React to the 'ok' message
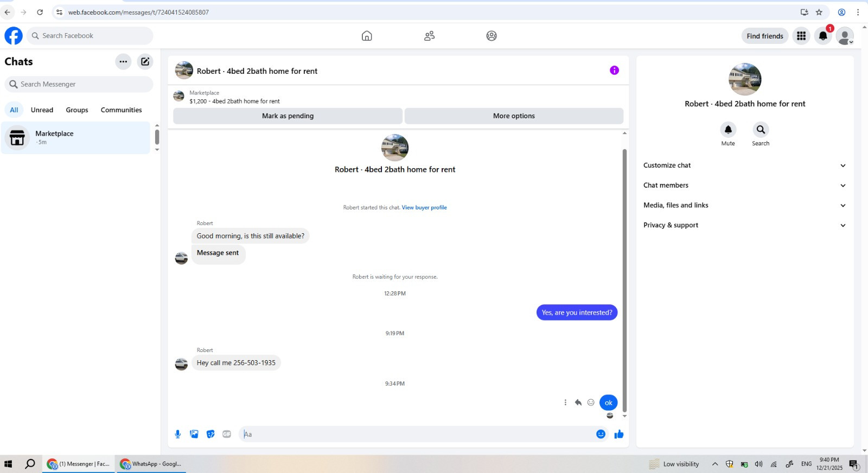Viewport: 868px width, 473px height. (591, 402)
